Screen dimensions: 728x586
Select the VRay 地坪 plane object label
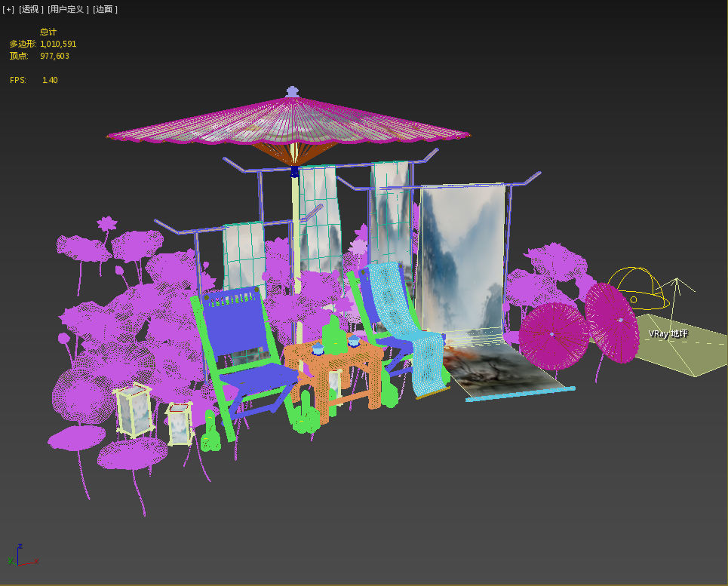(668, 333)
